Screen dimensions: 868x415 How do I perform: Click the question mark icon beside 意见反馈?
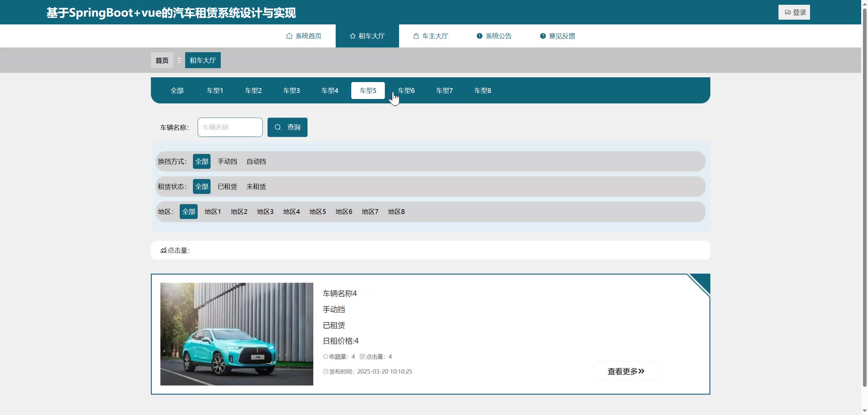(543, 36)
